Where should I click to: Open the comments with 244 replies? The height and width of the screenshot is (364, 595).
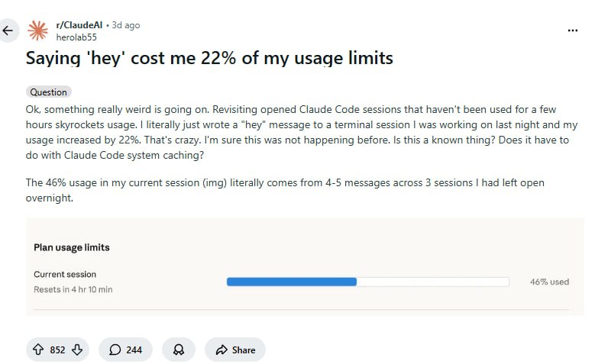125,350
